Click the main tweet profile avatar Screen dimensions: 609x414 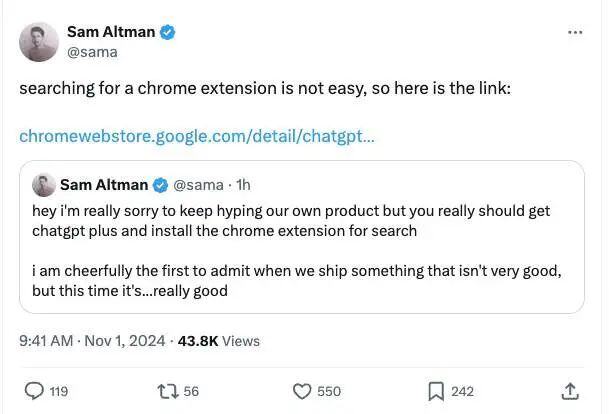click(39, 42)
